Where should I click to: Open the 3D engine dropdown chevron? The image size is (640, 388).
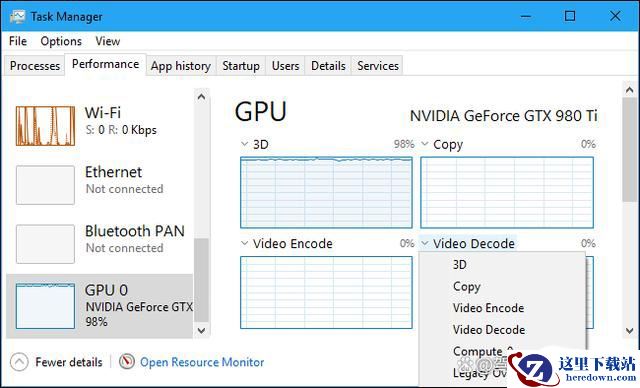coord(244,144)
